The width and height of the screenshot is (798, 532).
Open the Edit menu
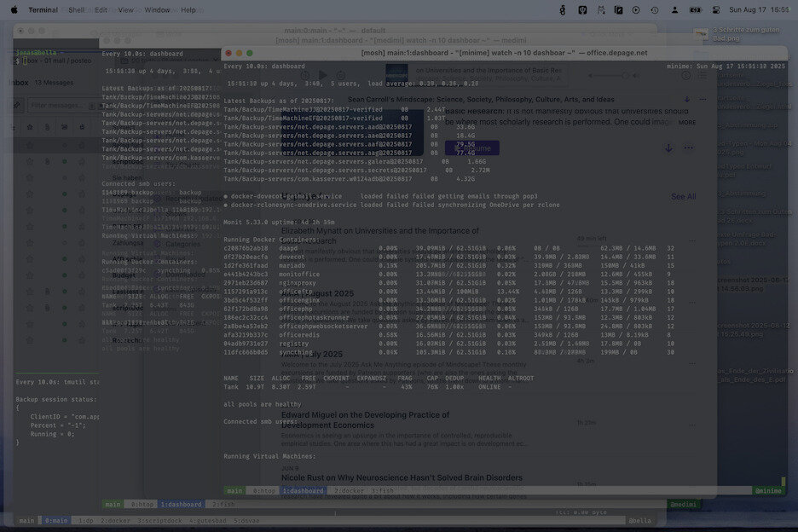[101, 9]
